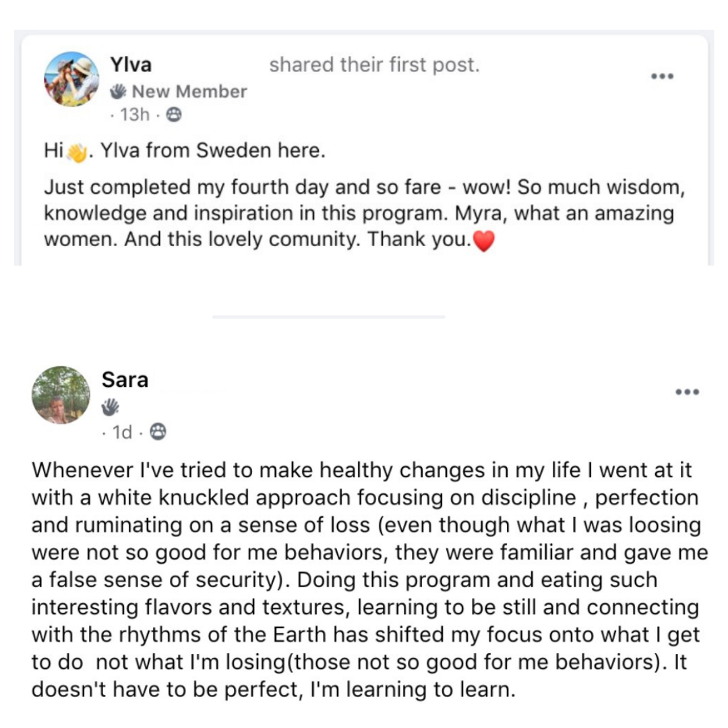The image size is (728, 728).
Task: Click Sara's post text about healthy changes
Action: (369, 580)
